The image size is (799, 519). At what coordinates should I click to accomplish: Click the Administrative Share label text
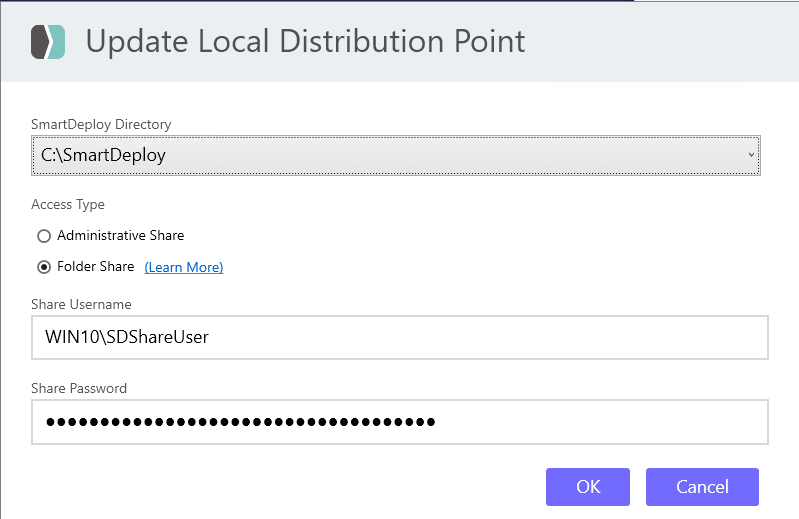120,236
